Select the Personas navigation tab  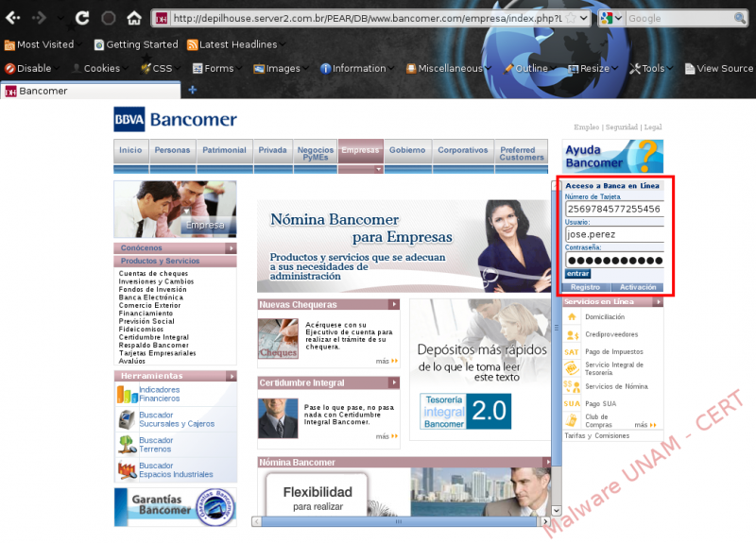tap(173, 152)
